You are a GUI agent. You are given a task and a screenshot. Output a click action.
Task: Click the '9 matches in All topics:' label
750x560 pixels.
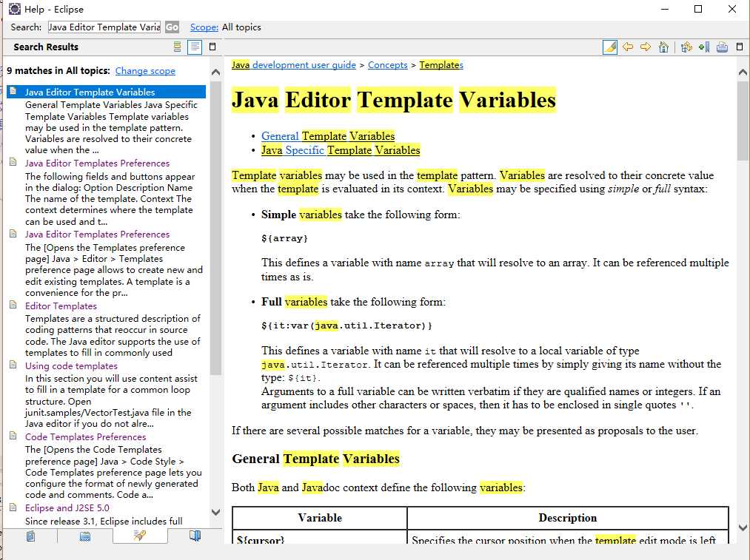58,71
